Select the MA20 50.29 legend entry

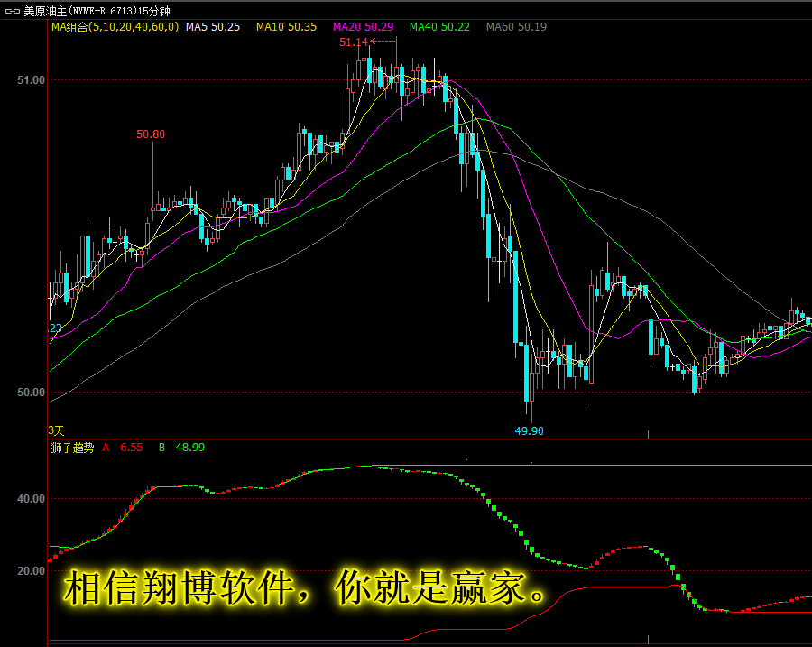click(363, 27)
